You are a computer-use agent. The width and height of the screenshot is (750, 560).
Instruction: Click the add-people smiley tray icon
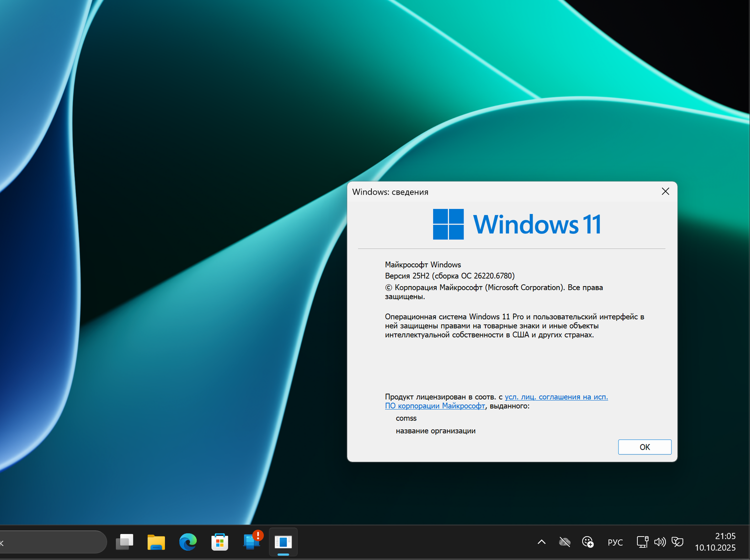pos(588,542)
